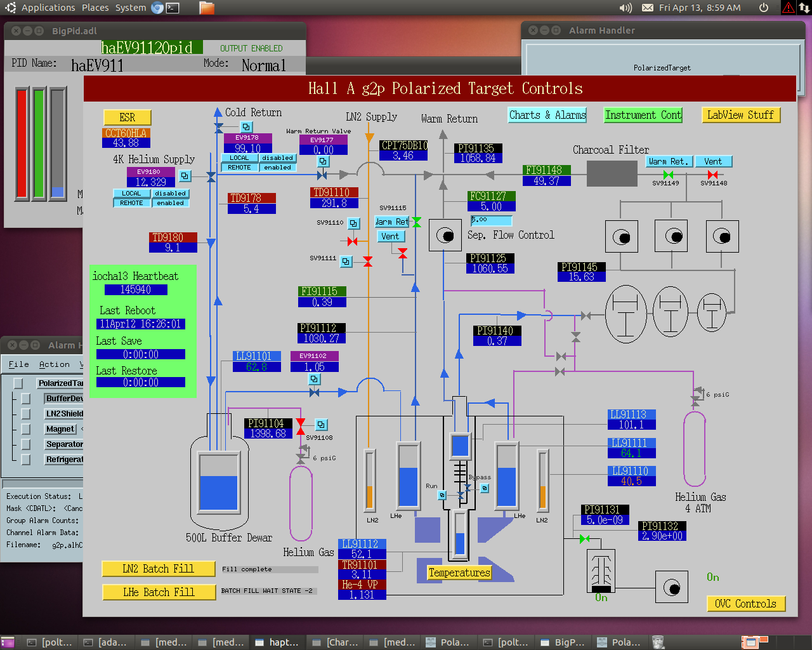Open the ESR display menu

pos(128,117)
